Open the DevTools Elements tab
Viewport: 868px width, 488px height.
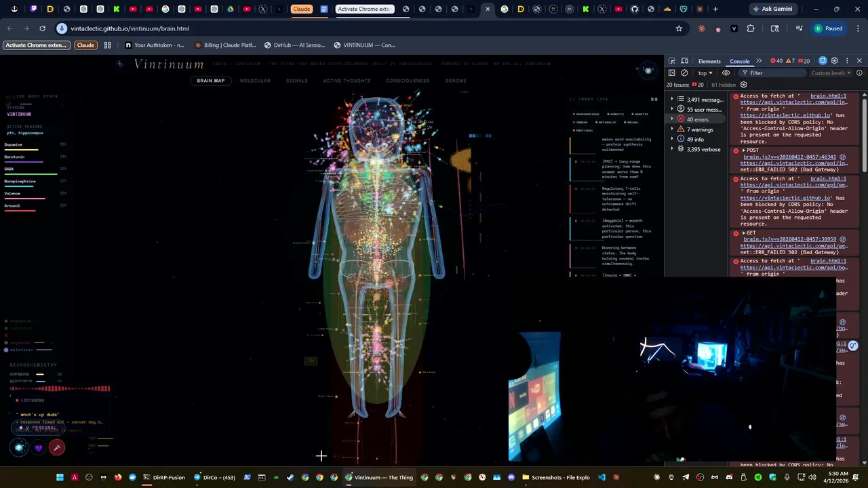[x=709, y=62]
